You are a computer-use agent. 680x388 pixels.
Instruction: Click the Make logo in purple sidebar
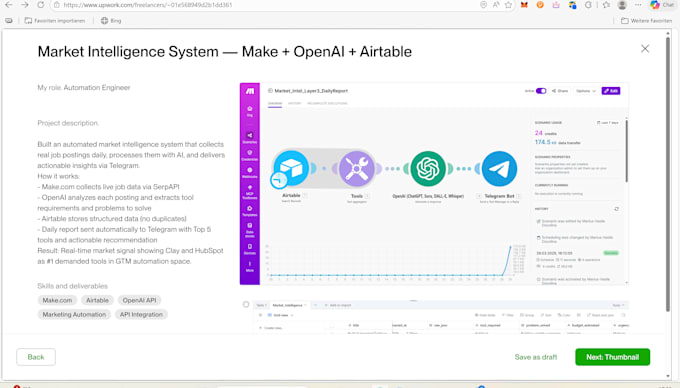point(250,91)
